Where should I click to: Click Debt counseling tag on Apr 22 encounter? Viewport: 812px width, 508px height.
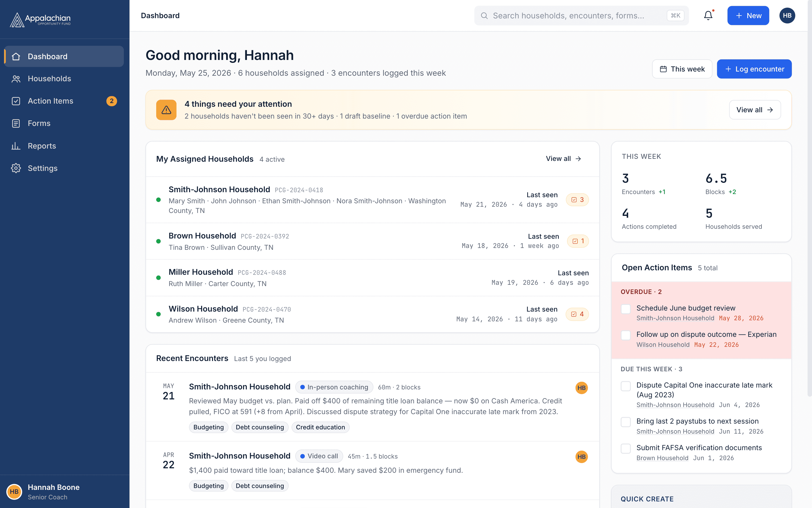point(260,486)
